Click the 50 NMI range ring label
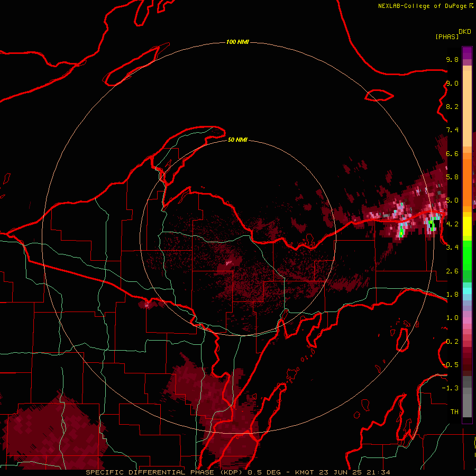This screenshot has width=476, height=476. tap(237, 140)
